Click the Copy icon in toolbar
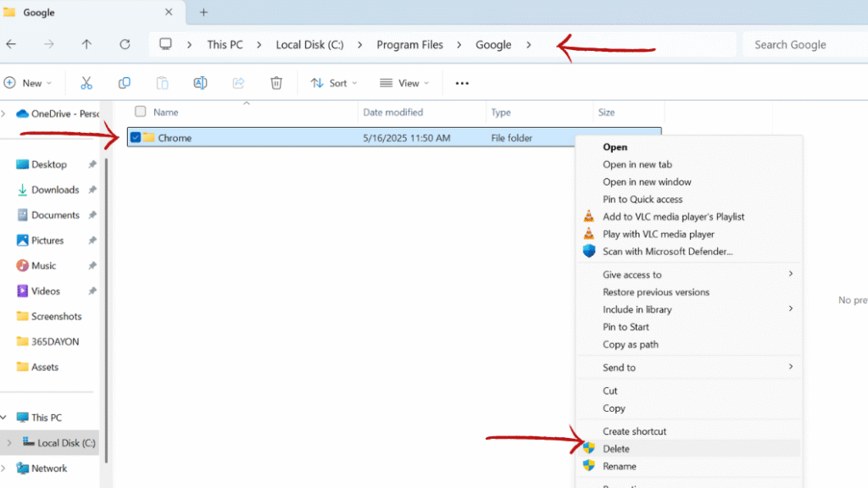 click(124, 83)
